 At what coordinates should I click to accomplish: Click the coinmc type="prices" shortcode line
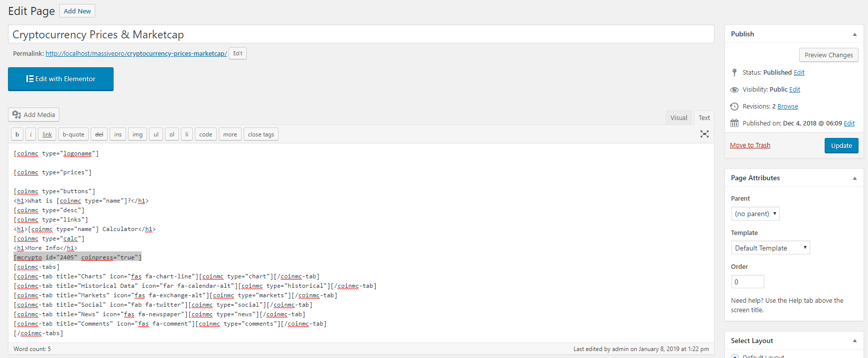pos(53,173)
